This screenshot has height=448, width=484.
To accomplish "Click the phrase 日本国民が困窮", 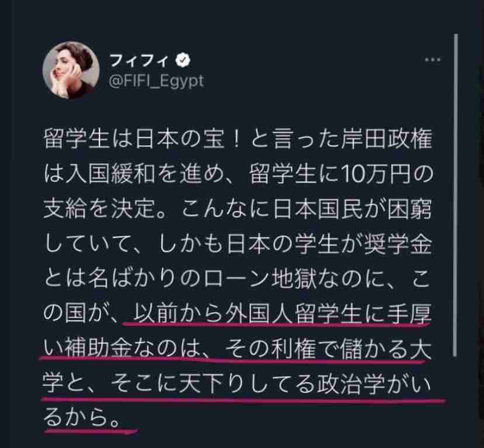I will click(352, 209).
